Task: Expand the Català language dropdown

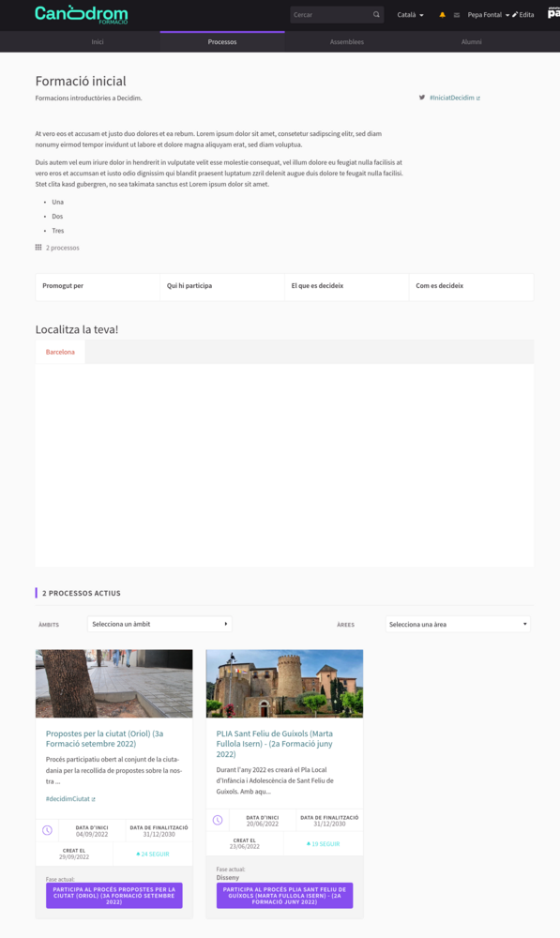Action: pos(411,15)
